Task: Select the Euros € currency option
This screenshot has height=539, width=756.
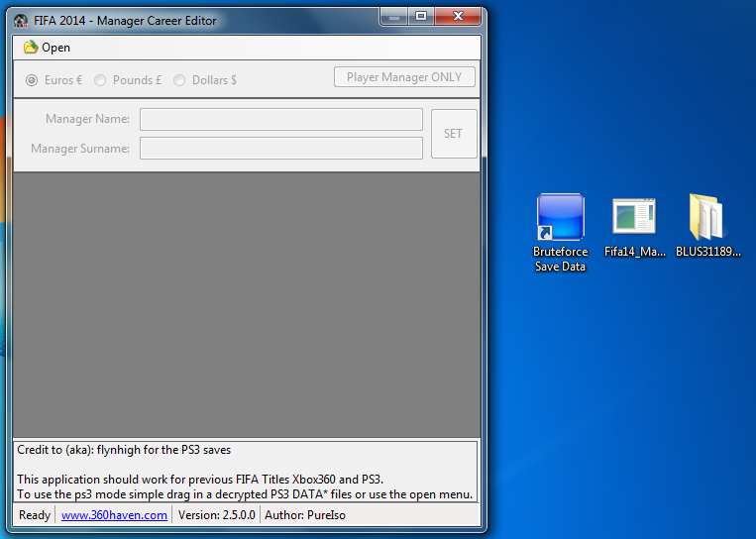Action: point(54,80)
